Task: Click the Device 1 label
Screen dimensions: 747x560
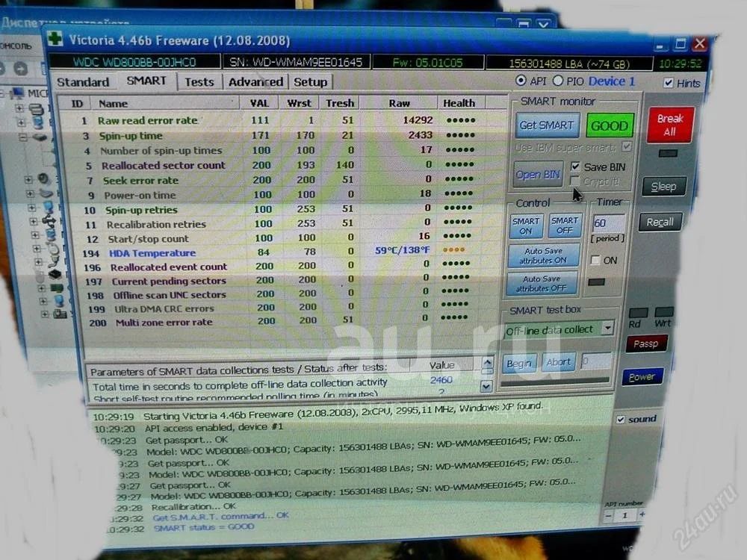Action: point(612,81)
